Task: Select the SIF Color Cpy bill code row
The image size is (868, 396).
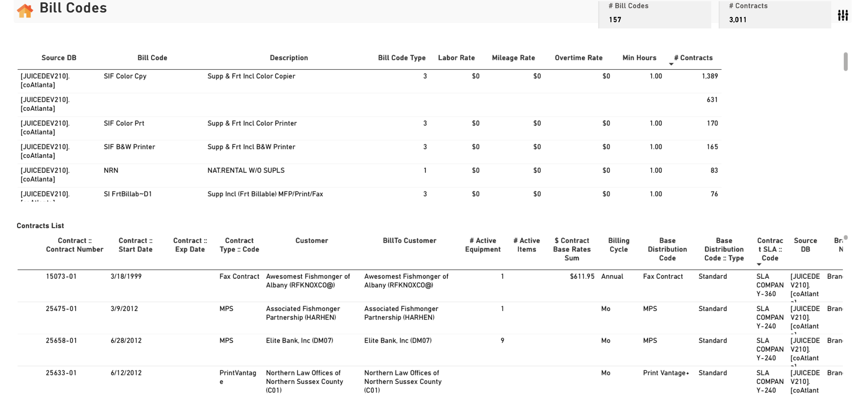Action: 369,81
